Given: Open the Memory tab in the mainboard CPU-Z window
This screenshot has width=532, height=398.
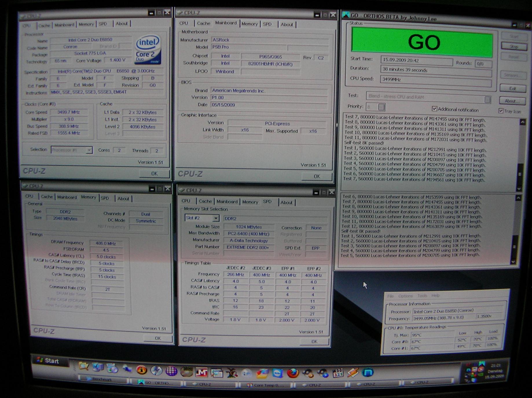Looking at the screenshot, I should (x=250, y=24).
